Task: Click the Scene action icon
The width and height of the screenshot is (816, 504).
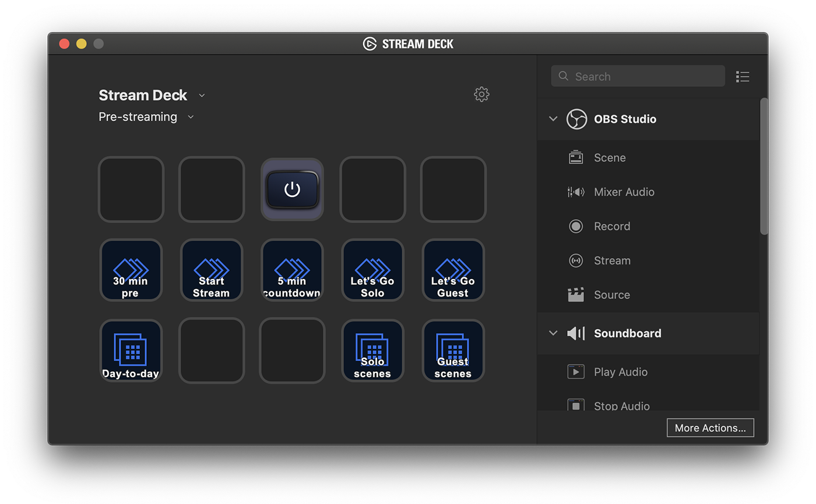Action: [576, 157]
